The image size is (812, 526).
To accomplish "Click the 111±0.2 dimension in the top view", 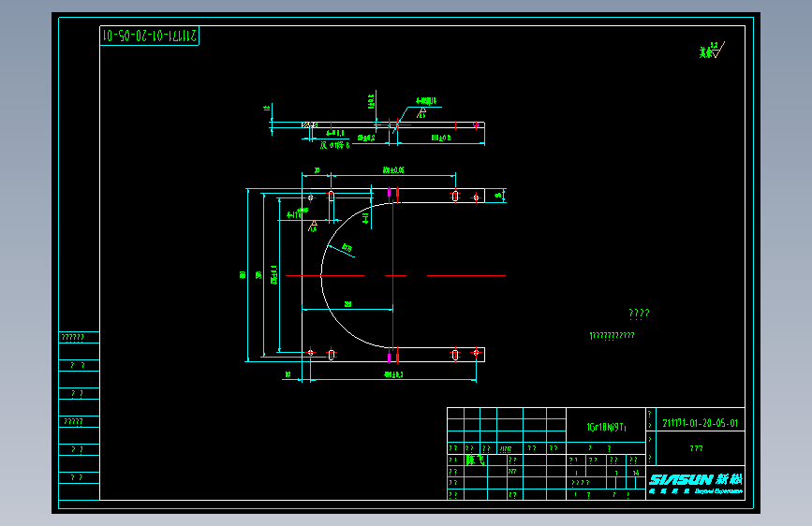I will pos(441,138).
